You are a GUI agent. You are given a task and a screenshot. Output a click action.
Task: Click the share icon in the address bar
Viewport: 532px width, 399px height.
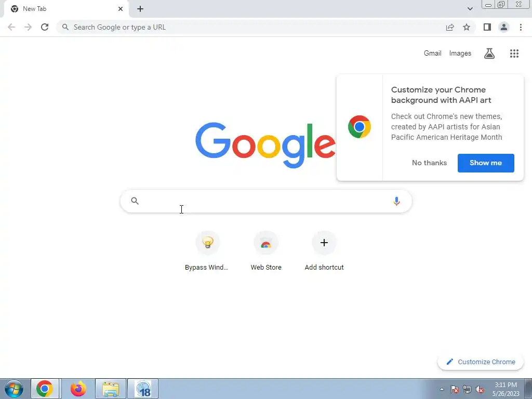click(450, 27)
